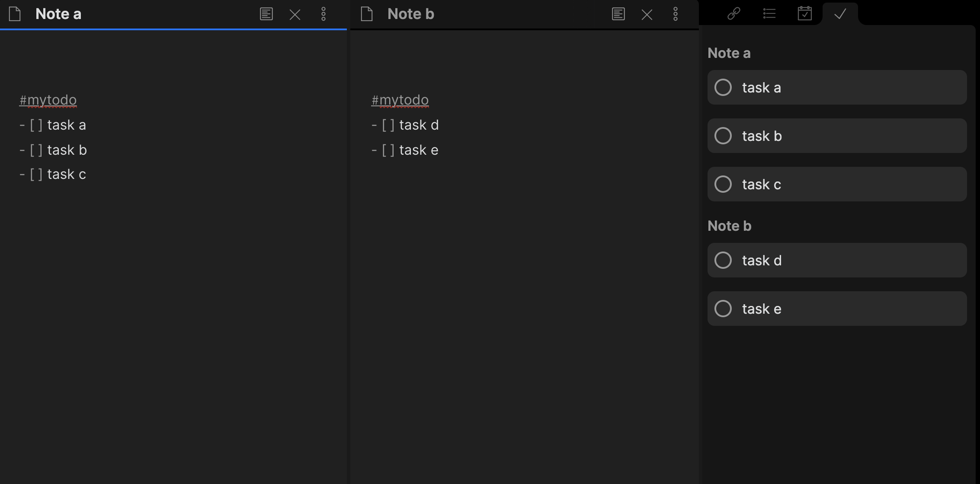
Task: Open more options menu for Note a
Action: [x=323, y=14]
